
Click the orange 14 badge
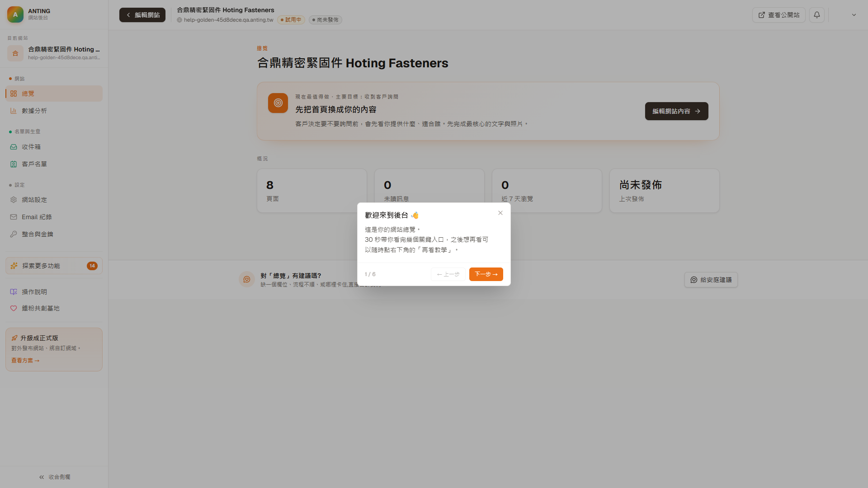coord(92,266)
